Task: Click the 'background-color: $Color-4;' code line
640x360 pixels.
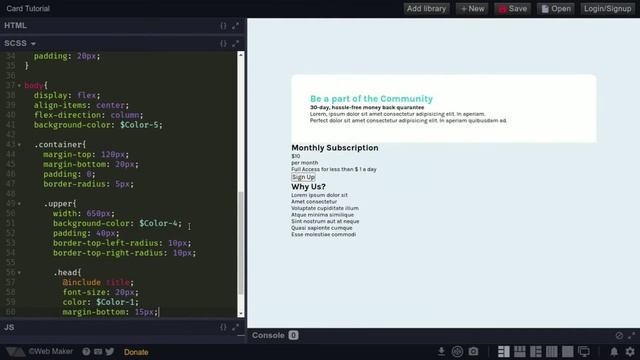Action: click(117, 223)
